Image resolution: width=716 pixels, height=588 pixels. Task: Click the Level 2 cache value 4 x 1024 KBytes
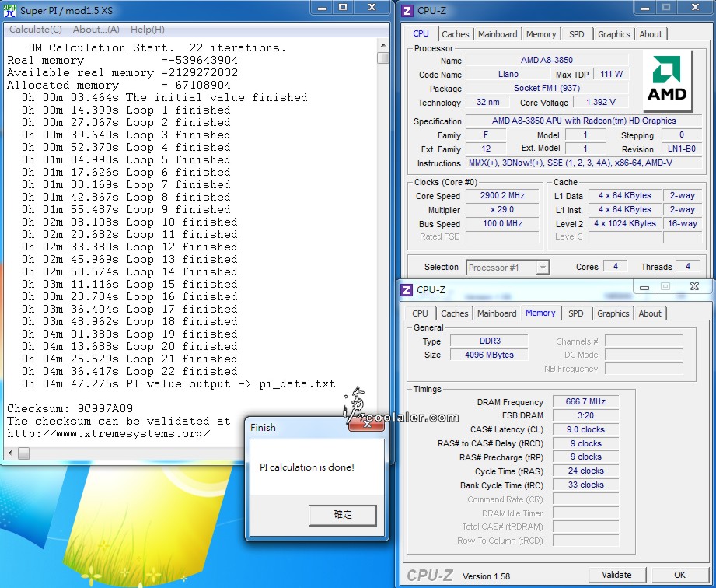[x=625, y=223]
